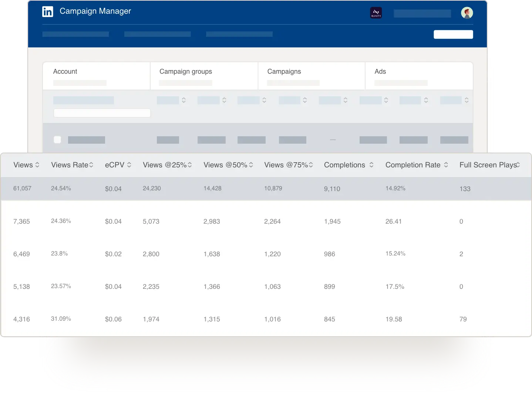Sort the eCPV column using its sort icon
The height and width of the screenshot is (394, 532).
pyautogui.click(x=128, y=165)
